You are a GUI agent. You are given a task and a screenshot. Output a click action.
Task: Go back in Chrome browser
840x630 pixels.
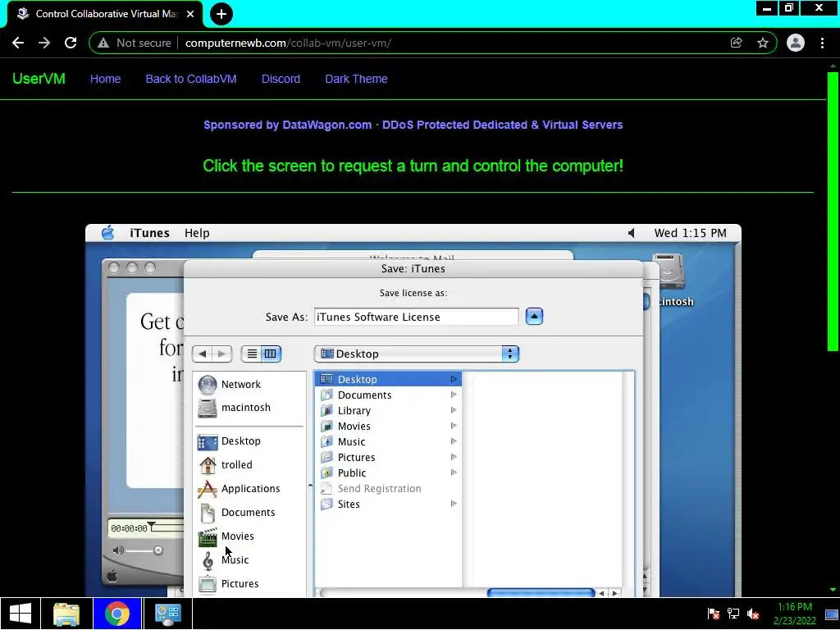coord(18,43)
